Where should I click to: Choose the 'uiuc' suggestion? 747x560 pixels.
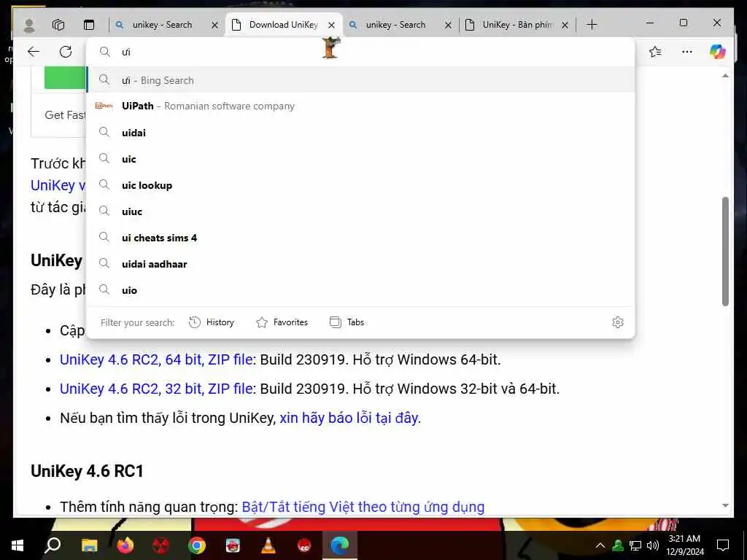(360, 211)
